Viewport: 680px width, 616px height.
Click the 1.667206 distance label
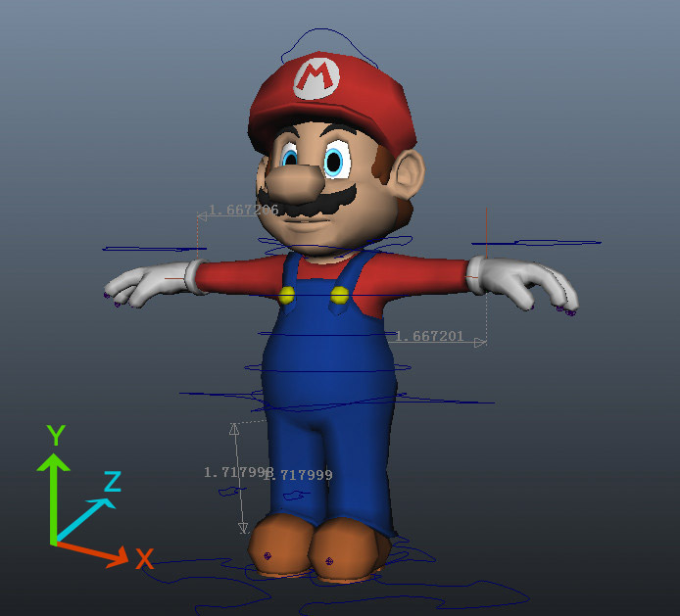coord(244,210)
